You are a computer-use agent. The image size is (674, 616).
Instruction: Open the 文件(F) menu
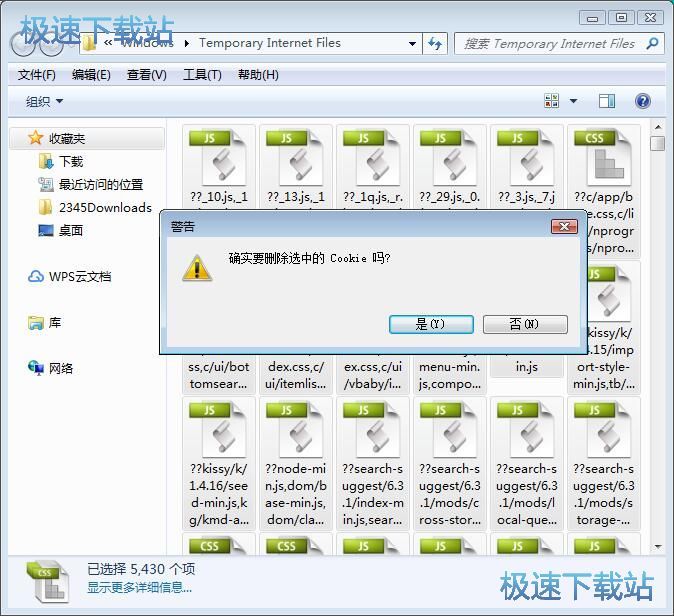pos(37,75)
